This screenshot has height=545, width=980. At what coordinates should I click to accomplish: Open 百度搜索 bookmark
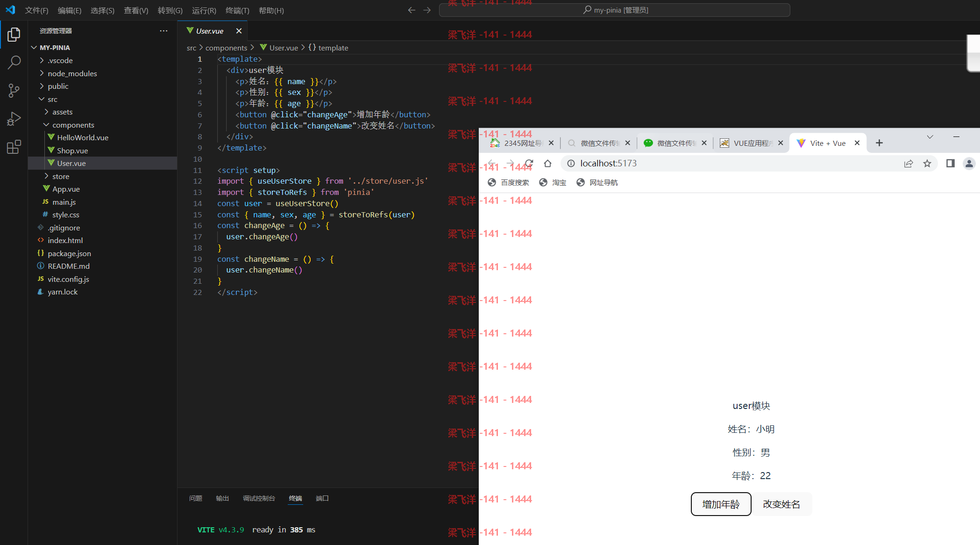click(508, 182)
